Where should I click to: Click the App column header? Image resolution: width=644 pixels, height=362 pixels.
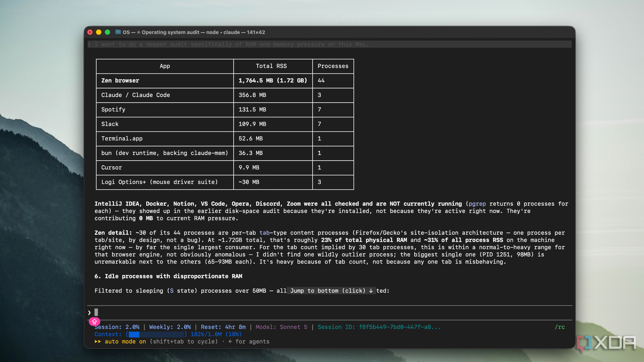pos(165,66)
